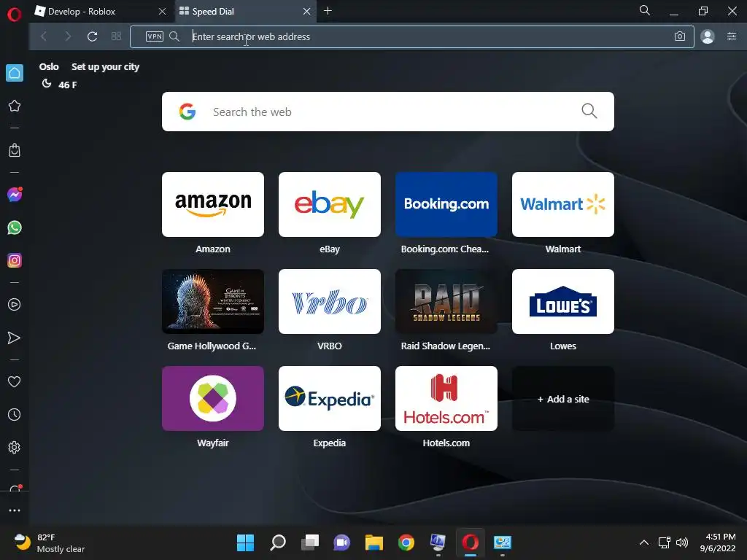Open snapshot camera icon in address bar

tap(680, 36)
